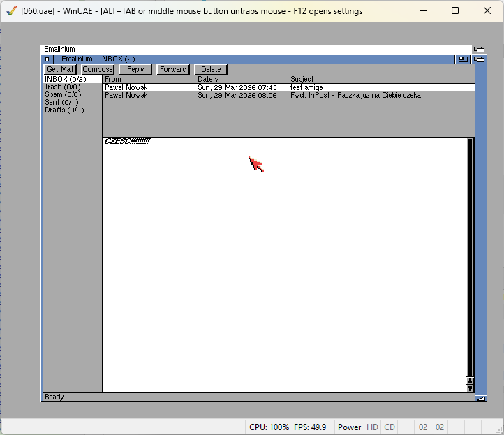Click the Power indicator in WinUAE status bar
Image resolution: width=504 pixels, height=435 pixels.
350,427
